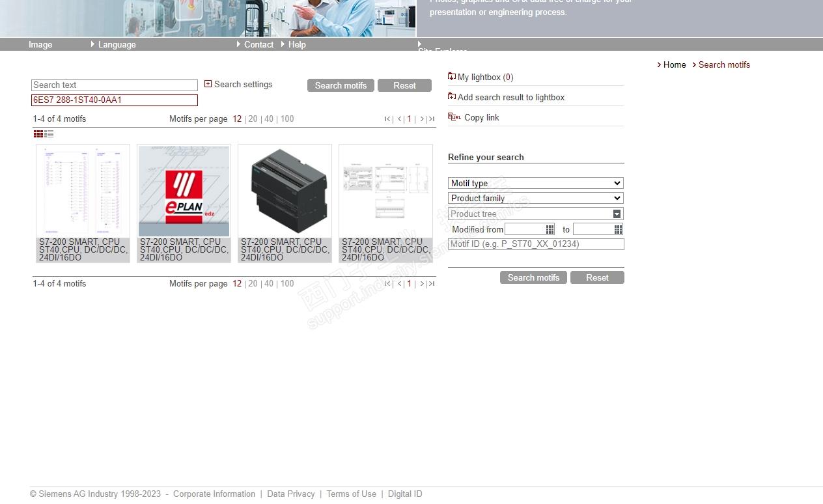Click caption under EPLAN thumbnail
Viewport: 823px width, 504px height.
[184, 249]
